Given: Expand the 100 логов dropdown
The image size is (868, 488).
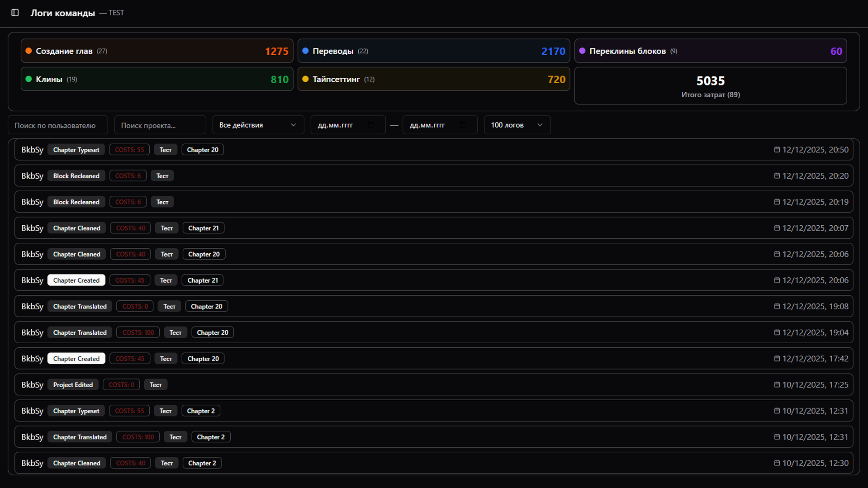Looking at the screenshot, I should [517, 125].
